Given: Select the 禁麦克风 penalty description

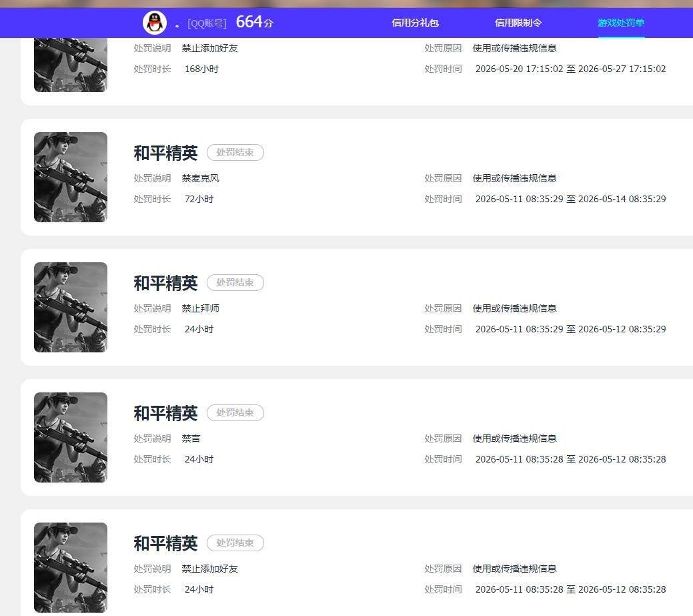Looking at the screenshot, I should (200, 178).
